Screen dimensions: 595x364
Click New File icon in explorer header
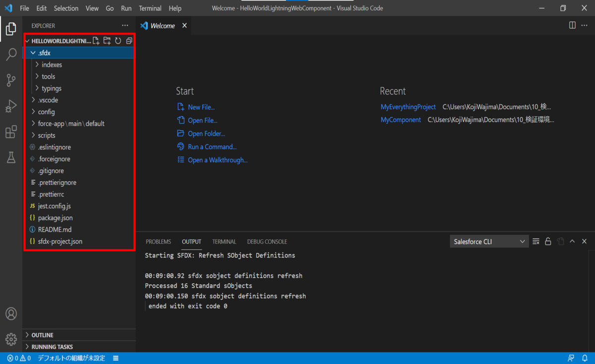pos(96,41)
